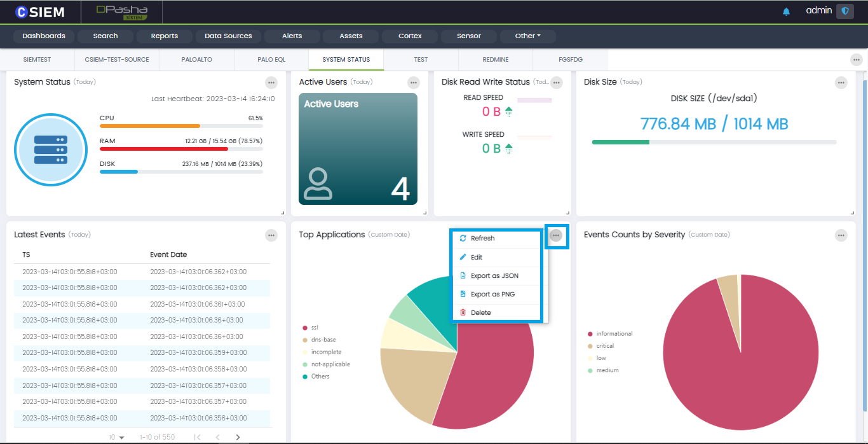Screen dimensions: 868x444
Task: Open Events Counts by Severity options menu
Action: coord(841,235)
